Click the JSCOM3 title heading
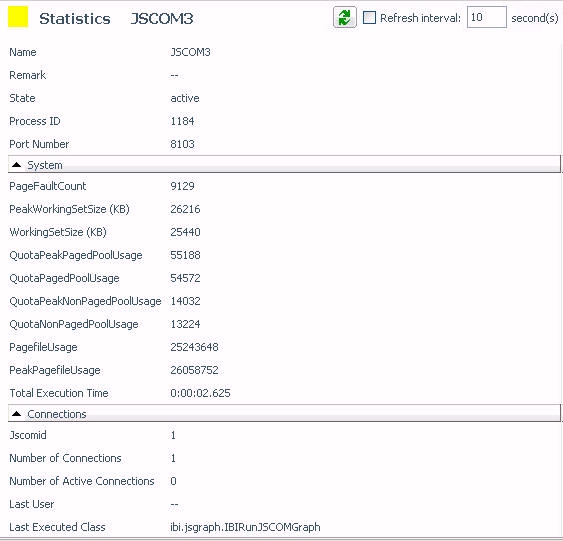Screen dimensions: 563x541 (162, 19)
